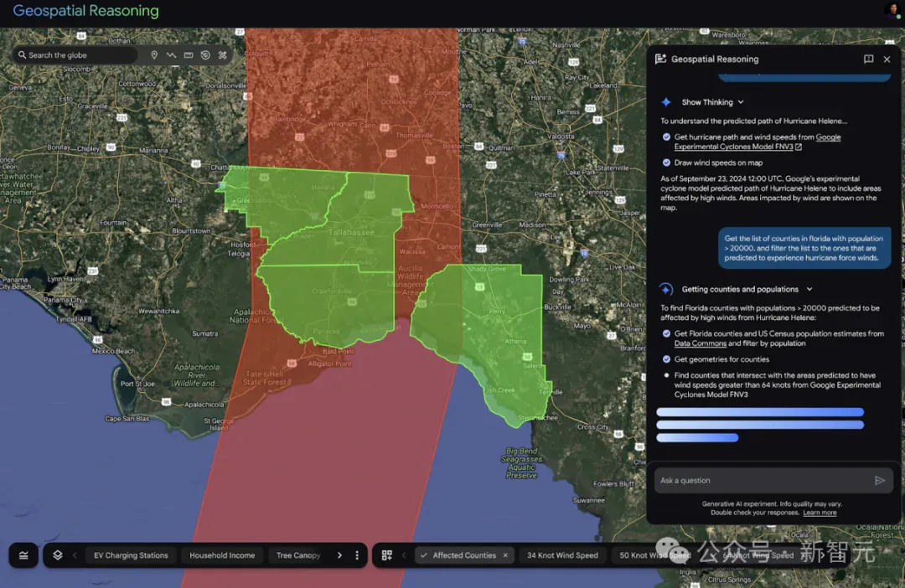Image resolution: width=905 pixels, height=588 pixels.
Task: Toggle the Affected Counties layer chip
Action: [x=464, y=555]
